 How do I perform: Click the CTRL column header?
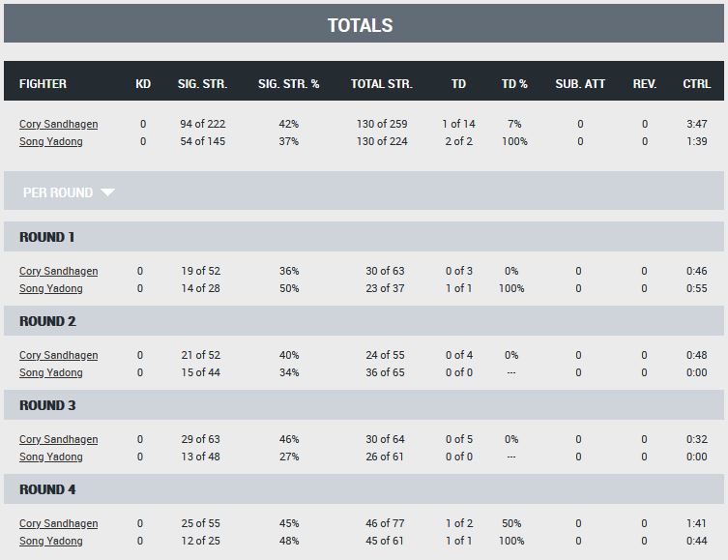point(696,84)
